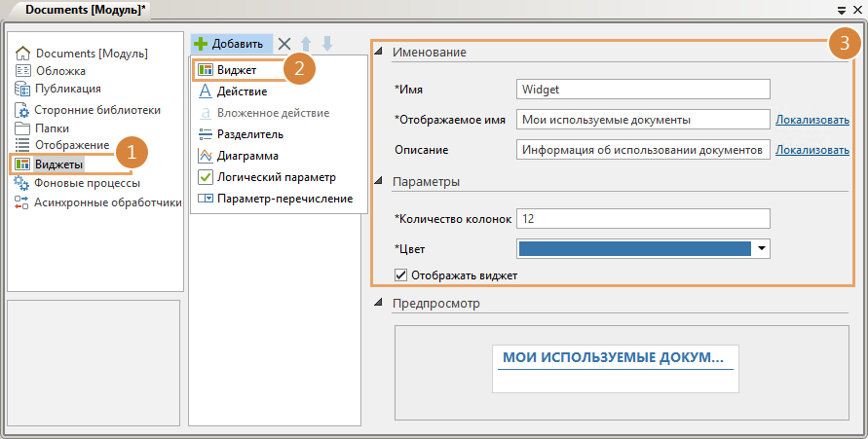Toggle the Отображать виджет checkbox
The image size is (868, 439).
(400, 275)
